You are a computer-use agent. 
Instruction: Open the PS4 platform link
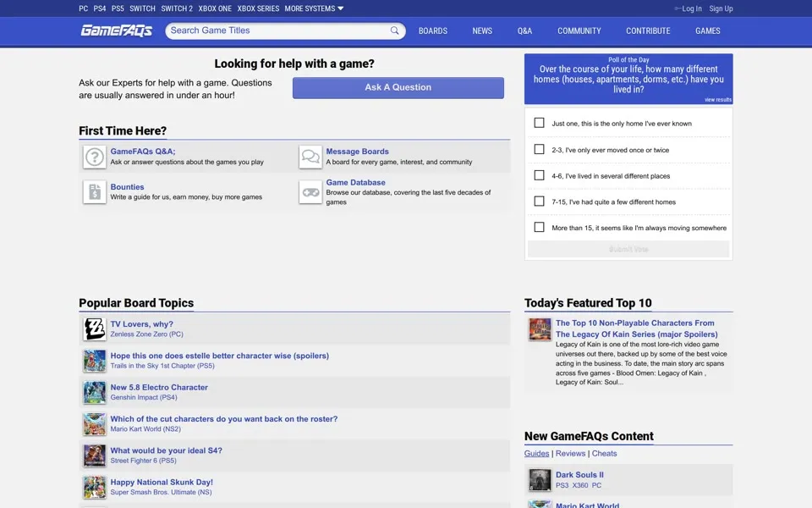[100, 8]
